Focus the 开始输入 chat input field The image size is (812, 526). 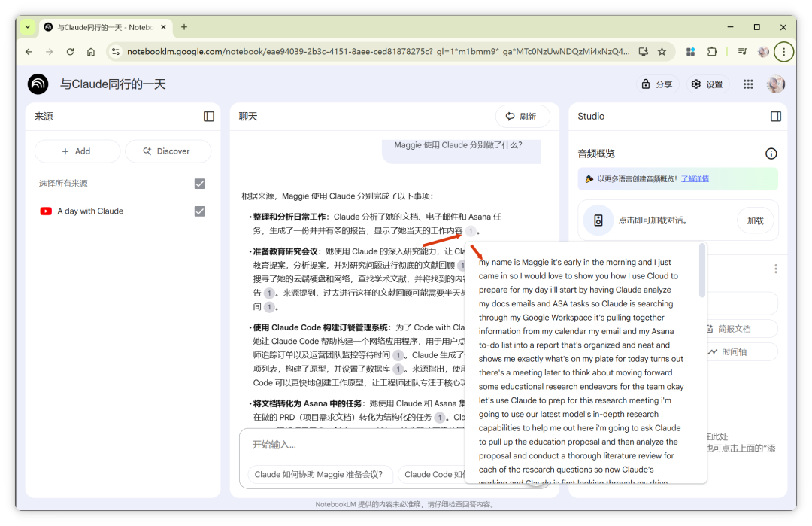coord(352,445)
